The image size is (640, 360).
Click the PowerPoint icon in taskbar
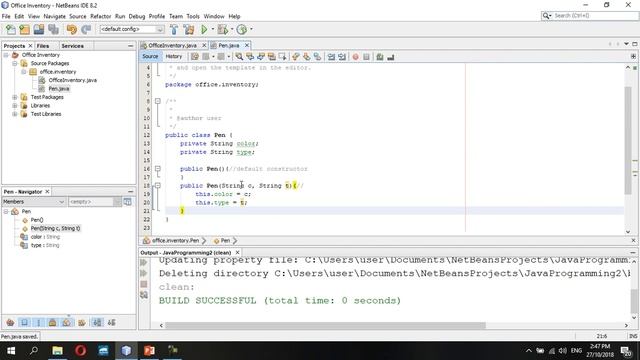pos(149,350)
